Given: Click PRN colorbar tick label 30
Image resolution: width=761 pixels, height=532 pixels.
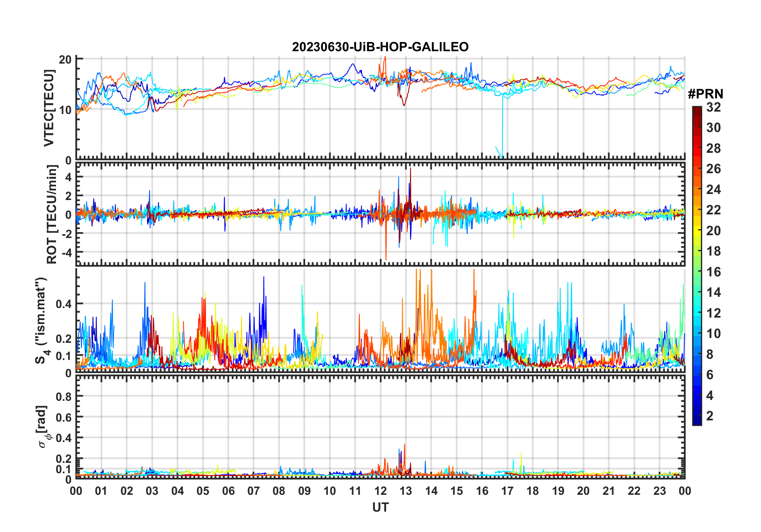Looking at the screenshot, I should (x=713, y=128).
